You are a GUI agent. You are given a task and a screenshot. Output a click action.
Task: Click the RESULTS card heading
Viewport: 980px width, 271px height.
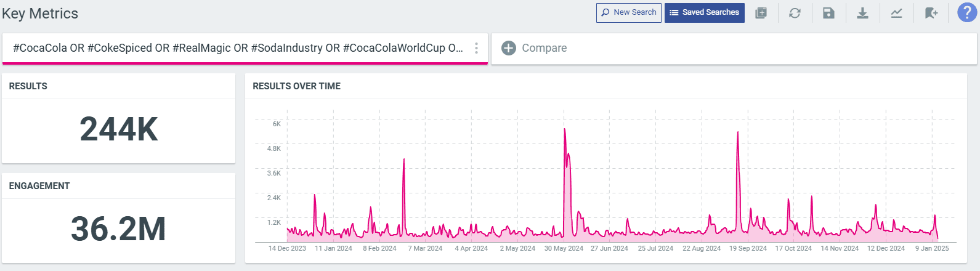(x=28, y=86)
